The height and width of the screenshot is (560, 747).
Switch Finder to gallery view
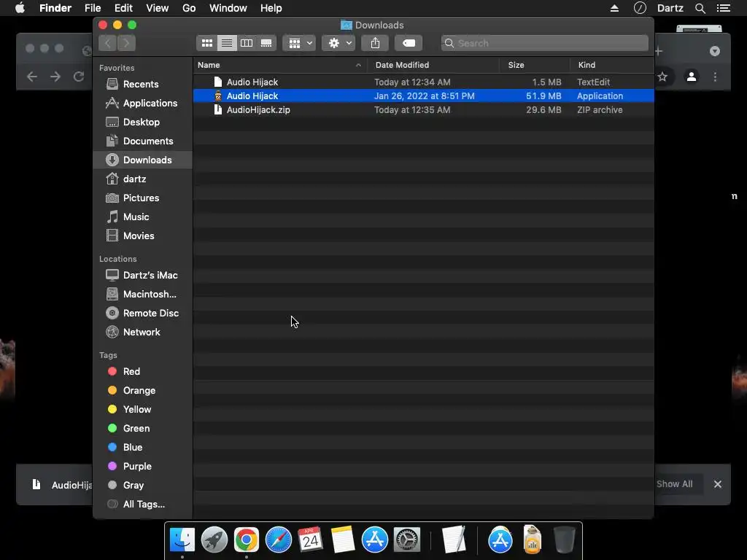tap(266, 43)
